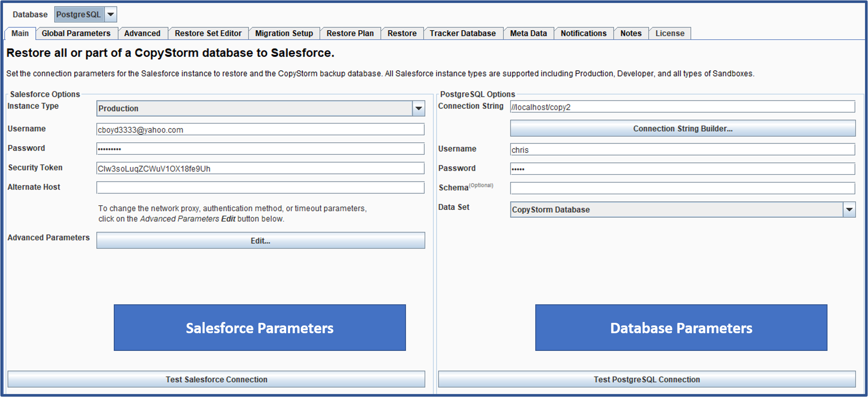Focus the PostgreSQL Password field
The height and width of the screenshot is (397, 868).
click(x=683, y=169)
